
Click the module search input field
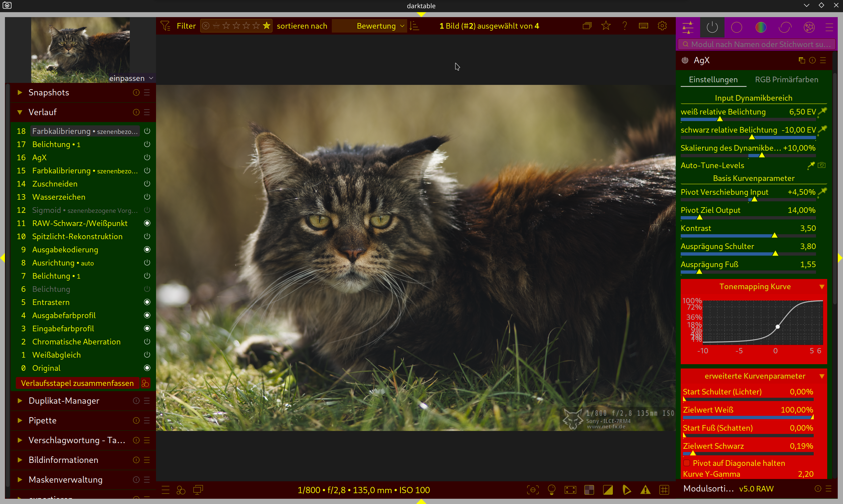(x=758, y=44)
